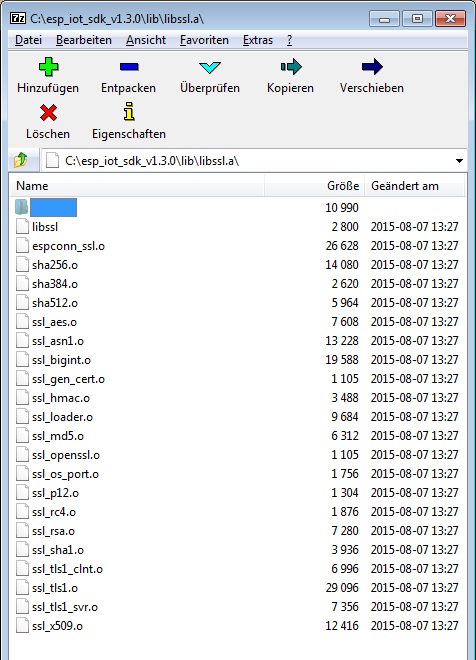Close the 7-Zip window
This screenshot has width=476, height=660.
coord(450,19)
